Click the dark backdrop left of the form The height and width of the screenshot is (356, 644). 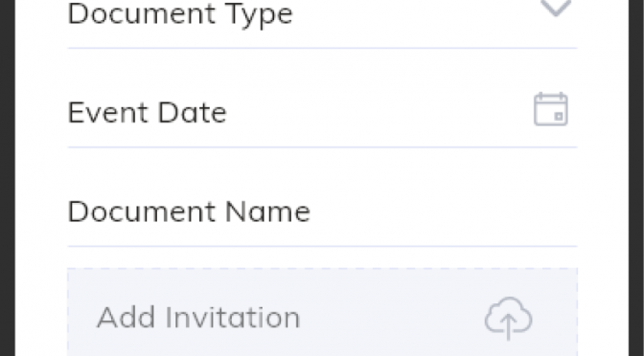8,178
